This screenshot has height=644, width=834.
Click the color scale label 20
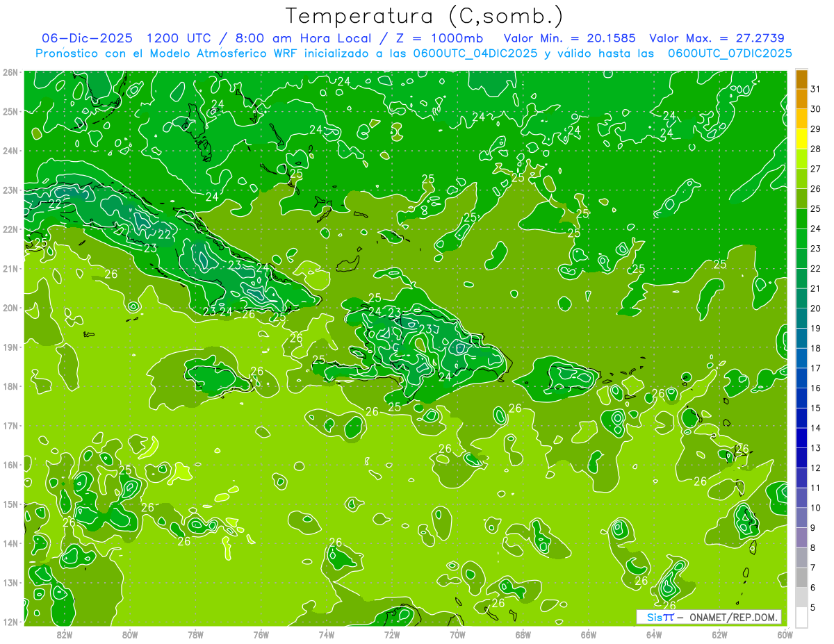(x=816, y=308)
